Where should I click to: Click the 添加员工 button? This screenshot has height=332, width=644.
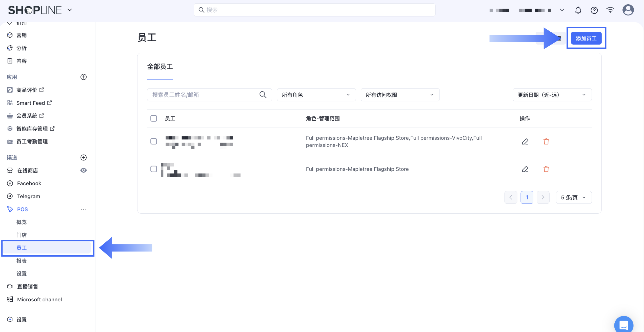586,38
